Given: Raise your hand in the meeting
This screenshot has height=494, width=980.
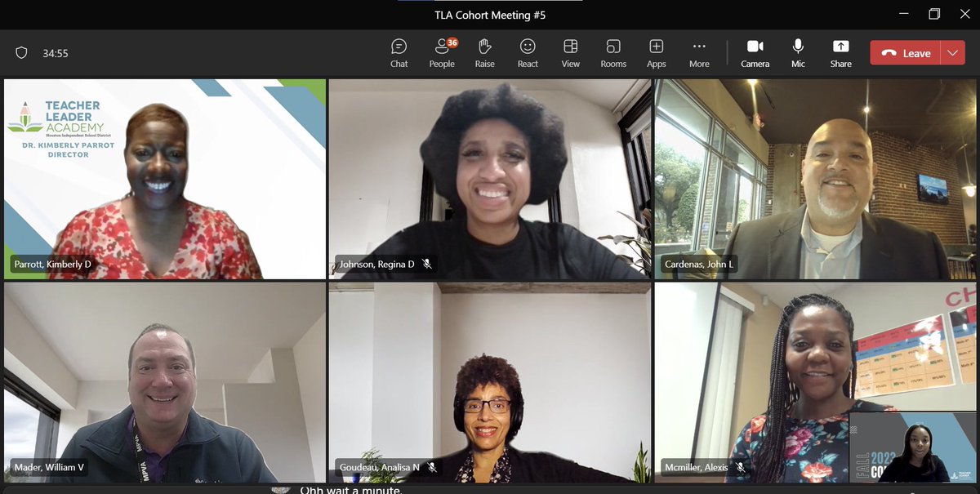Looking at the screenshot, I should pyautogui.click(x=485, y=53).
